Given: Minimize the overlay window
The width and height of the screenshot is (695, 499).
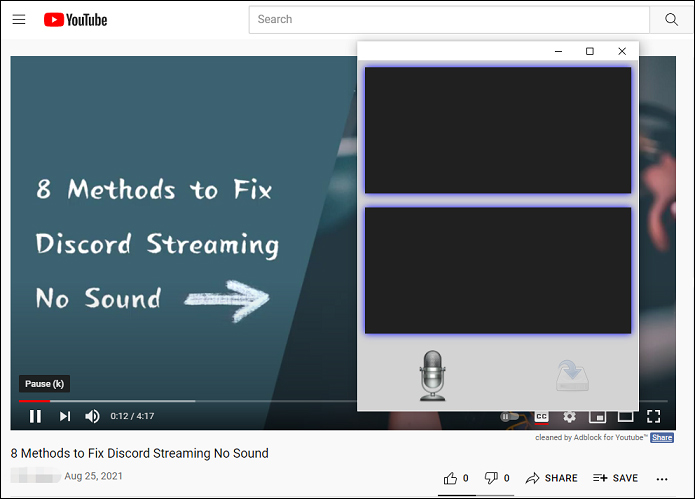Looking at the screenshot, I should click(x=558, y=51).
